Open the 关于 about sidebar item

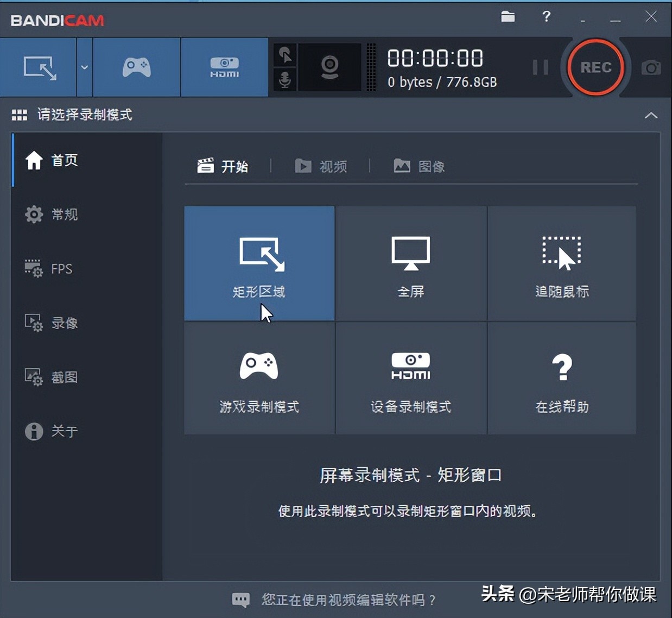(x=87, y=432)
